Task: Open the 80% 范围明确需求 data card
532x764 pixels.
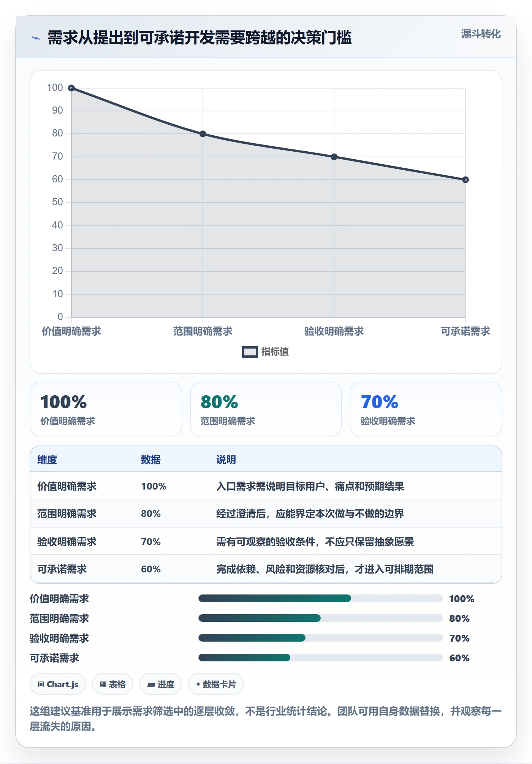Action: (266, 409)
